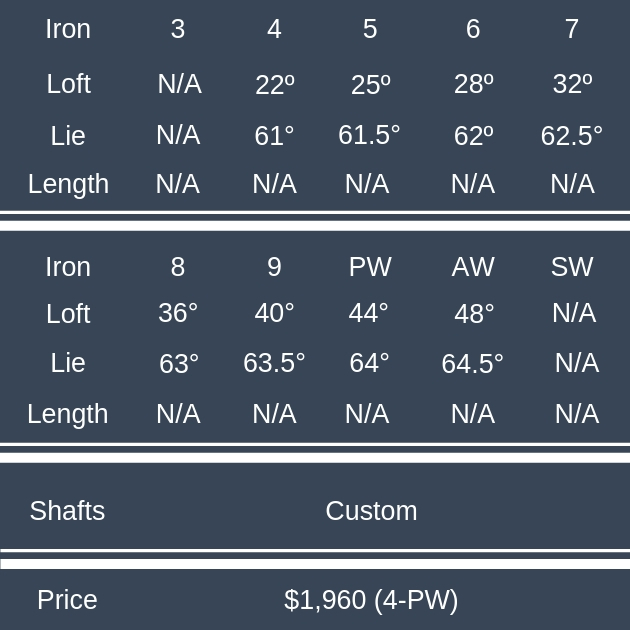Select the Price row label
This screenshot has width=630, height=630.
67,600
